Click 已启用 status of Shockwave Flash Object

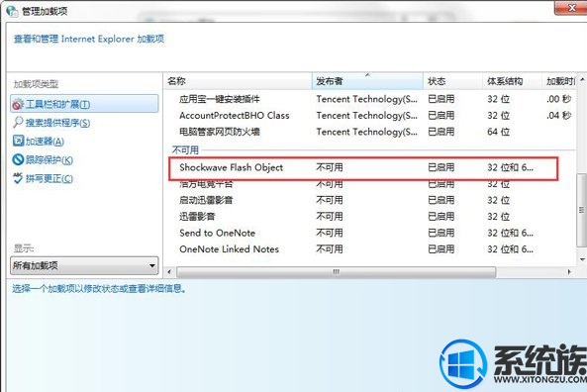(441, 167)
